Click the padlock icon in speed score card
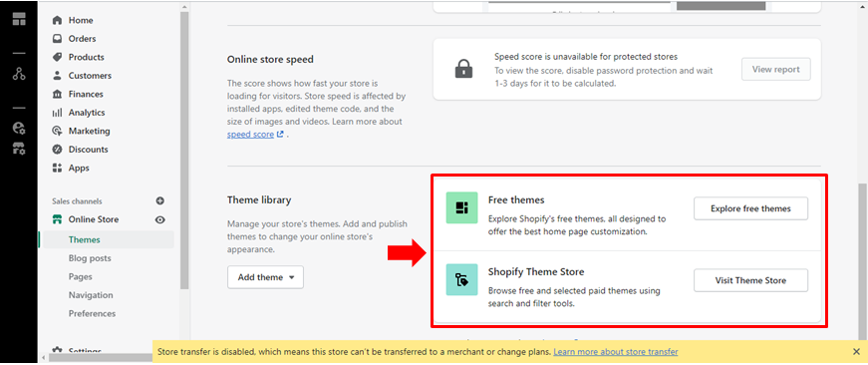This screenshot has width=868, height=365. coord(462,69)
